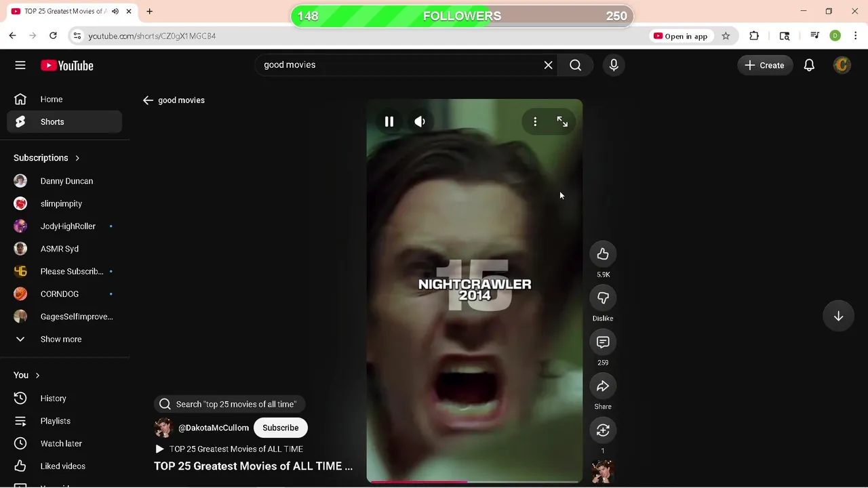Open the comments with 259 count
The height and width of the screenshot is (488, 868).
[603, 342]
